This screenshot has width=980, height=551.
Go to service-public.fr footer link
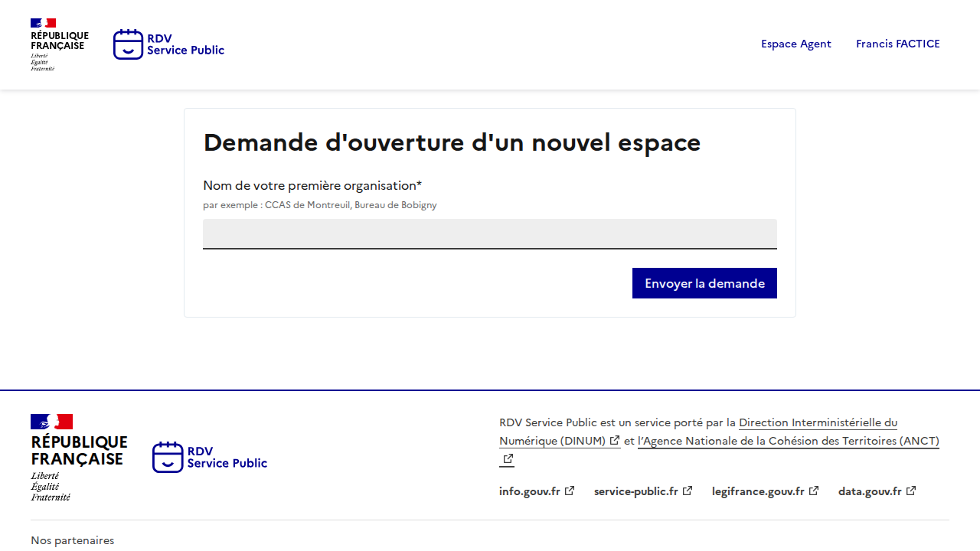click(x=635, y=491)
